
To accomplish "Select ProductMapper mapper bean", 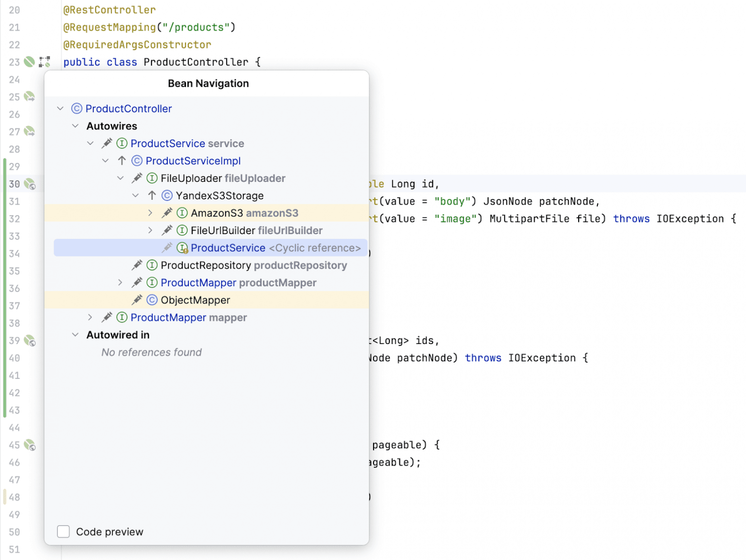I will pos(189,317).
